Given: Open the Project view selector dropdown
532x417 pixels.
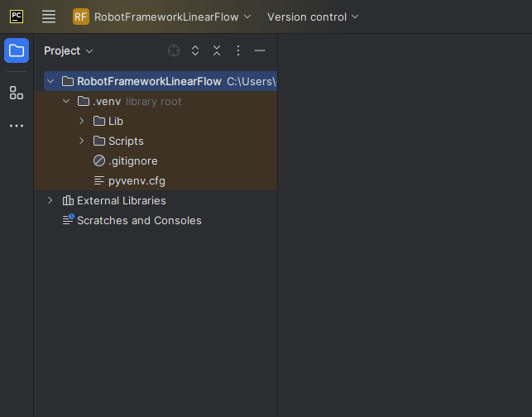Looking at the screenshot, I should click(x=68, y=51).
